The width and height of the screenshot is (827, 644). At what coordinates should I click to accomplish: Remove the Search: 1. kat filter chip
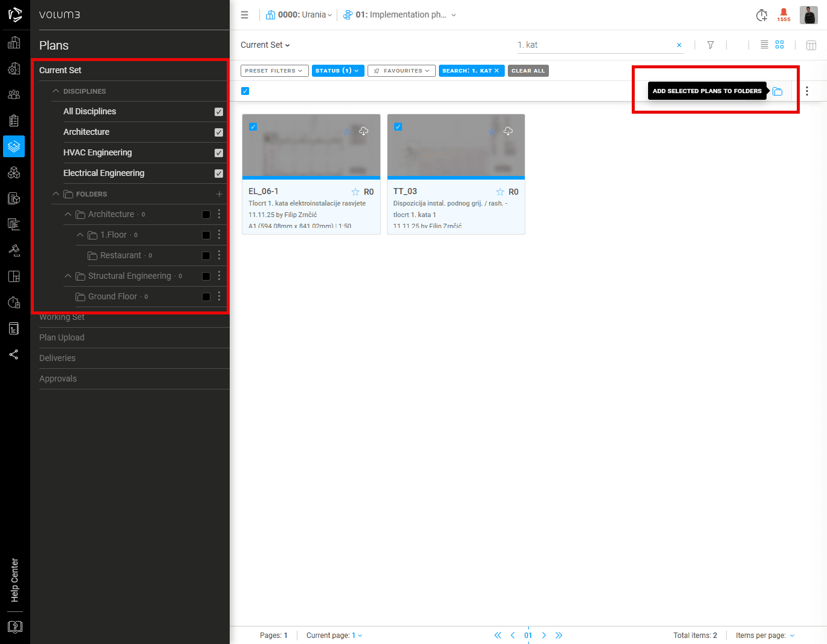click(497, 71)
